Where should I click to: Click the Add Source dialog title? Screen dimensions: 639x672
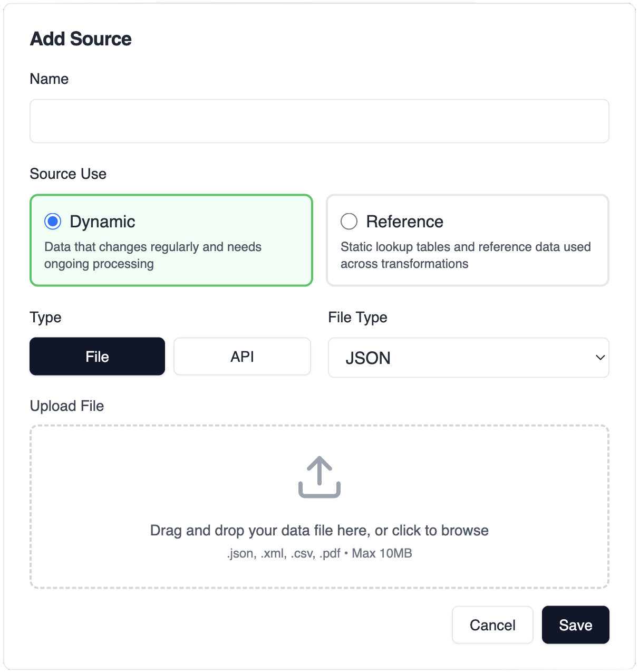(x=80, y=39)
